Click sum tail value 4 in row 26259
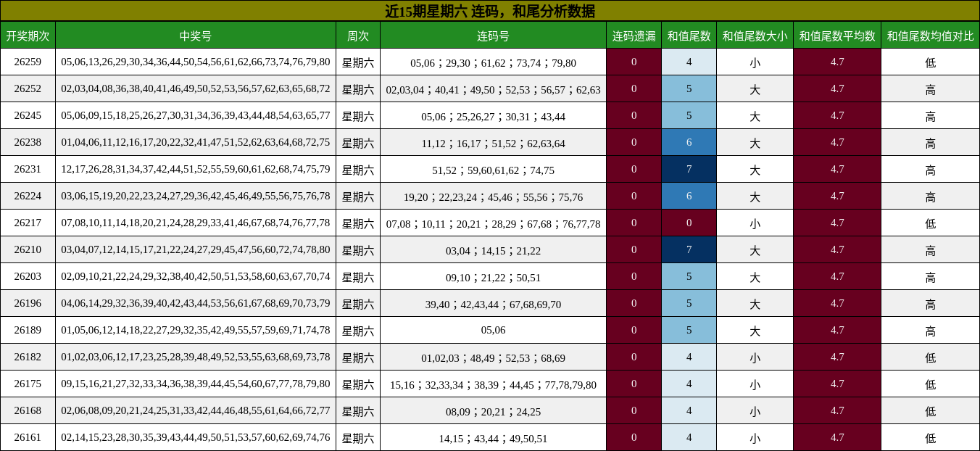 point(689,62)
